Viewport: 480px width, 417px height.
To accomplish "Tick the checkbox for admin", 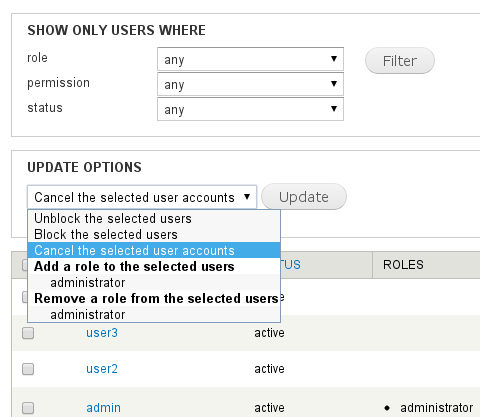I will click(28, 408).
